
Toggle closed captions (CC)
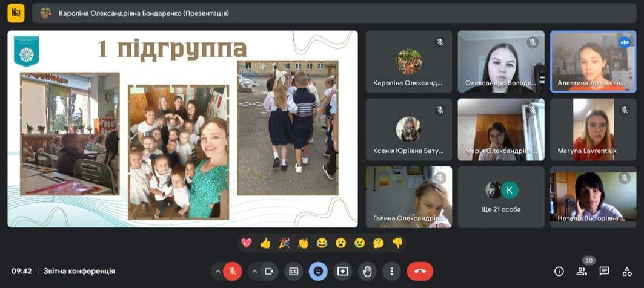tap(294, 271)
